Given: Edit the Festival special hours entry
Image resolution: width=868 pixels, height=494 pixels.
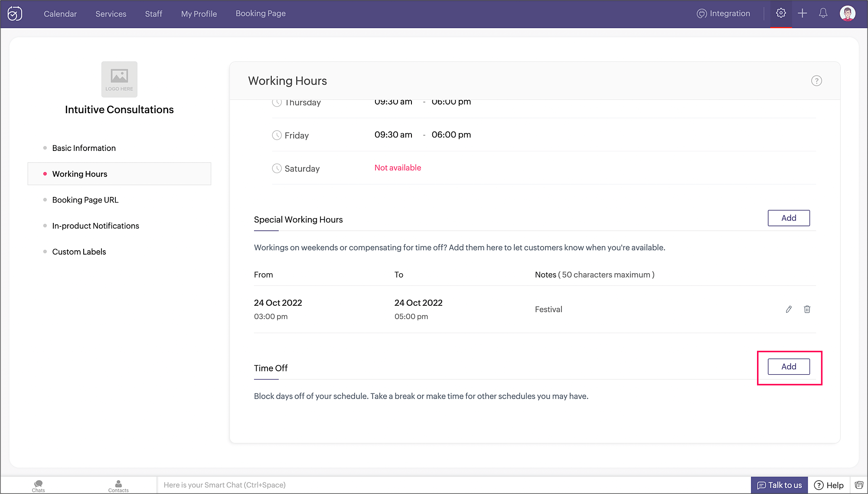Looking at the screenshot, I should [789, 309].
